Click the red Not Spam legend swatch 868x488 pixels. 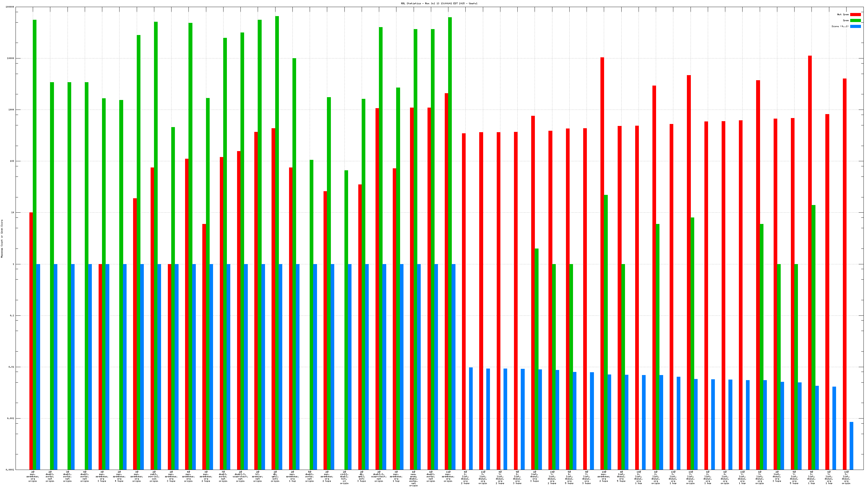[855, 14]
